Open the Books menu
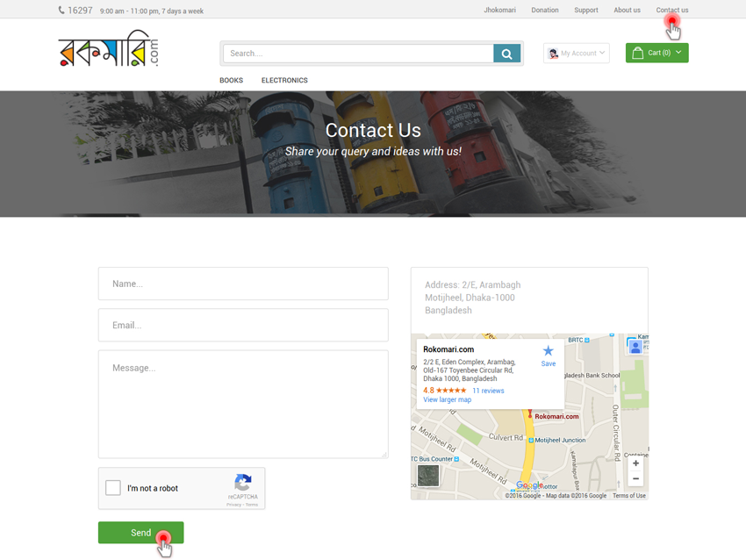The image size is (746, 560). point(231,80)
